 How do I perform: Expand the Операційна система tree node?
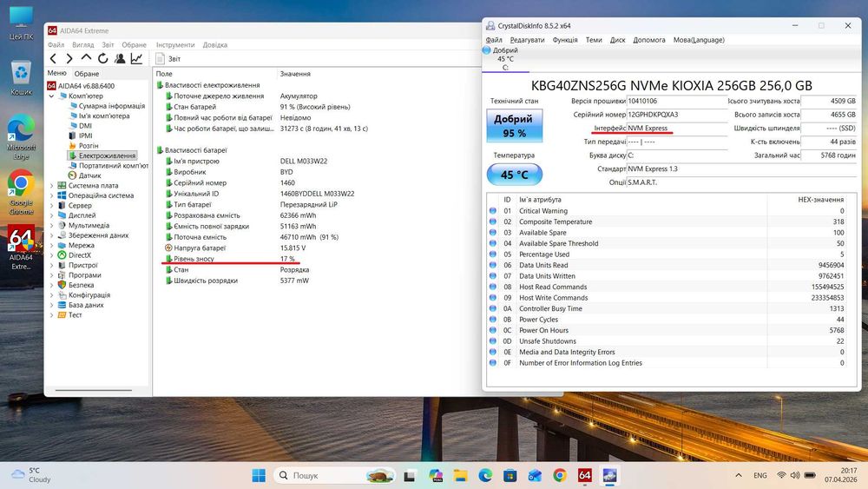pos(51,195)
